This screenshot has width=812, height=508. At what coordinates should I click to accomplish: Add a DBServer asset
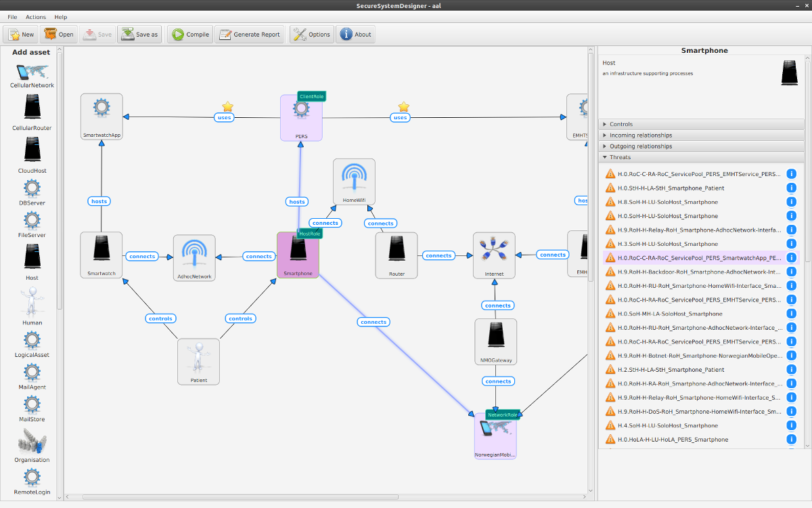tap(32, 193)
